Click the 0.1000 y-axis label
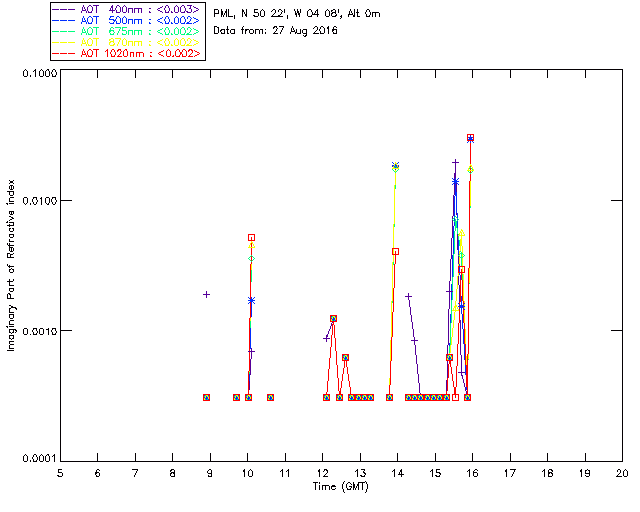The height and width of the screenshot is (512, 640). tap(40, 73)
